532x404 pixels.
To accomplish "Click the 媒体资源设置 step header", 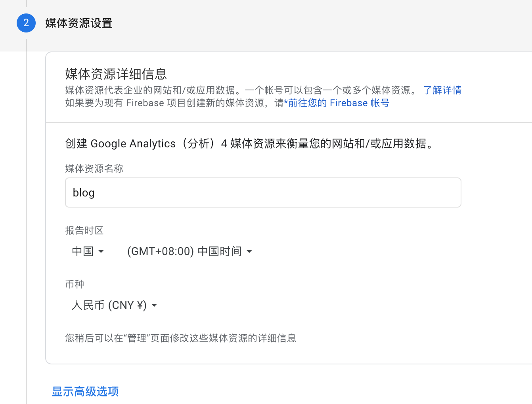I will pyautogui.click(x=78, y=23).
